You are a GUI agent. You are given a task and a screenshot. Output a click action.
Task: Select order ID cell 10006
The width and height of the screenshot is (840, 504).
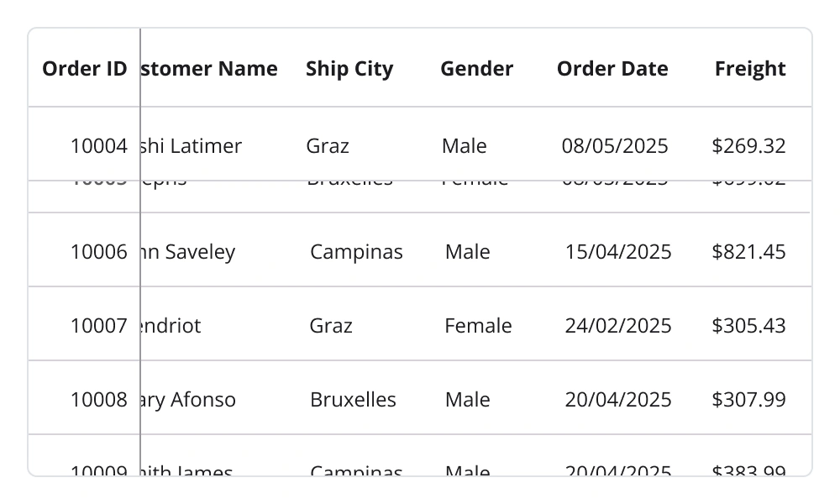98,252
